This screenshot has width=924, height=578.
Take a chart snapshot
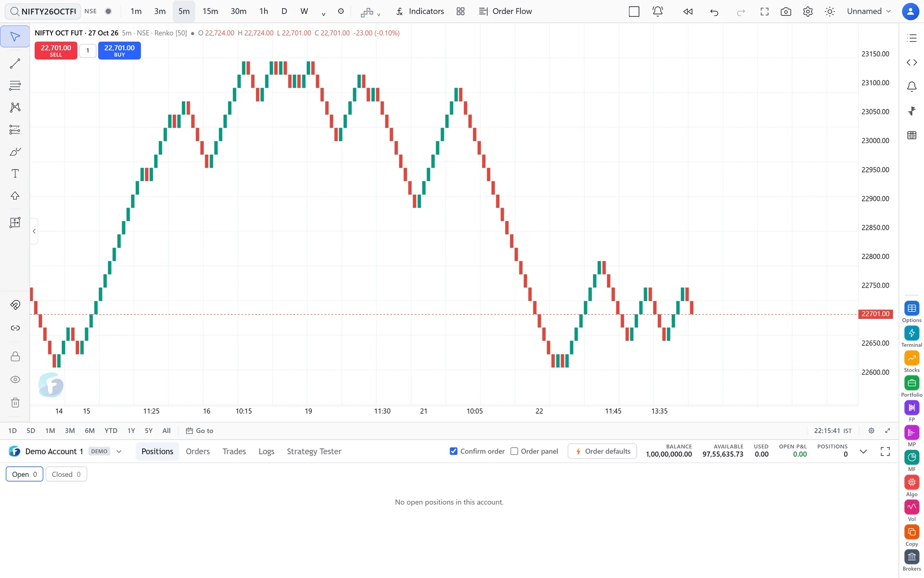point(786,12)
